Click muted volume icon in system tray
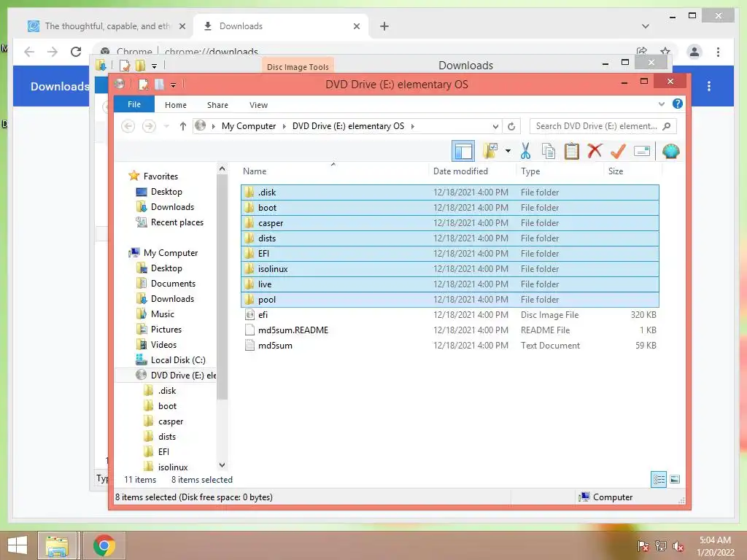 click(678, 546)
